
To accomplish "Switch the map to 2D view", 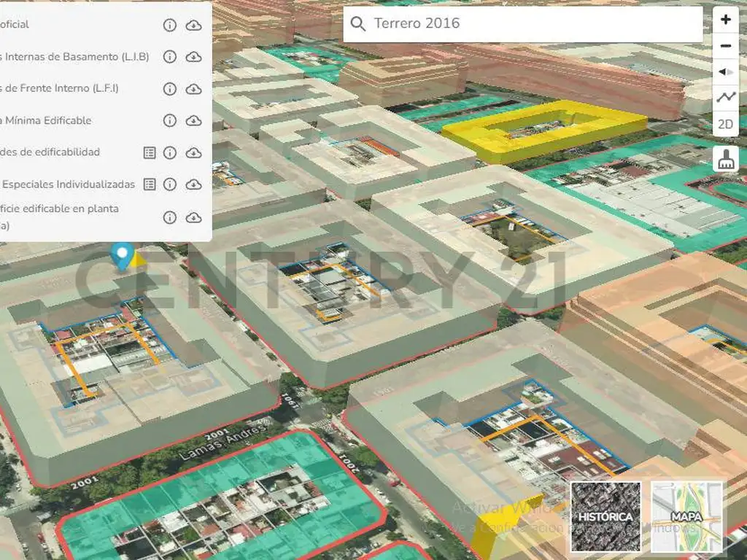I will click(x=725, y=124).
